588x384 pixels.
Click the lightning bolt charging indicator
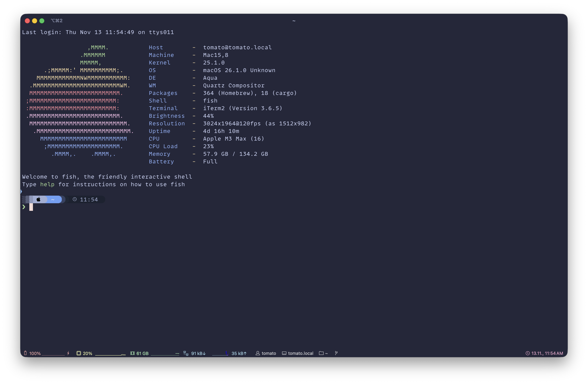coord(68,353)
